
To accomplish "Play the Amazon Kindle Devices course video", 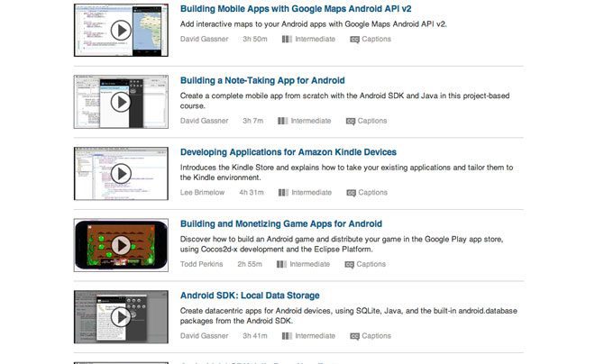I will click(x=121, y=174).
